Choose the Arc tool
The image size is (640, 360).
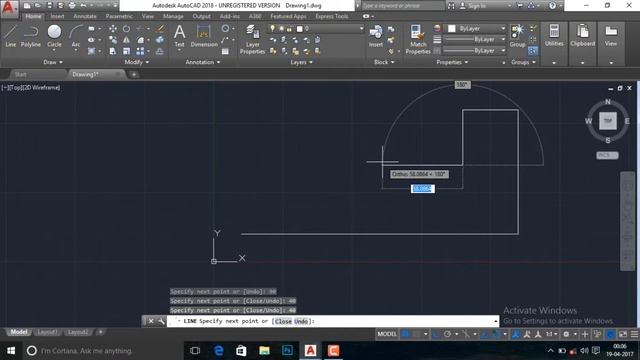(76, 36)
